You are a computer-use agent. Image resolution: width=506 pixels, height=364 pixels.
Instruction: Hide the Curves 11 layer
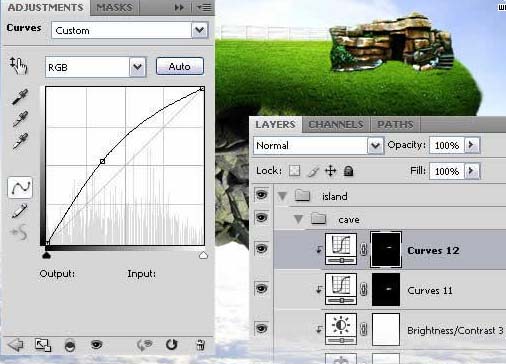click(x=261, y=288)
